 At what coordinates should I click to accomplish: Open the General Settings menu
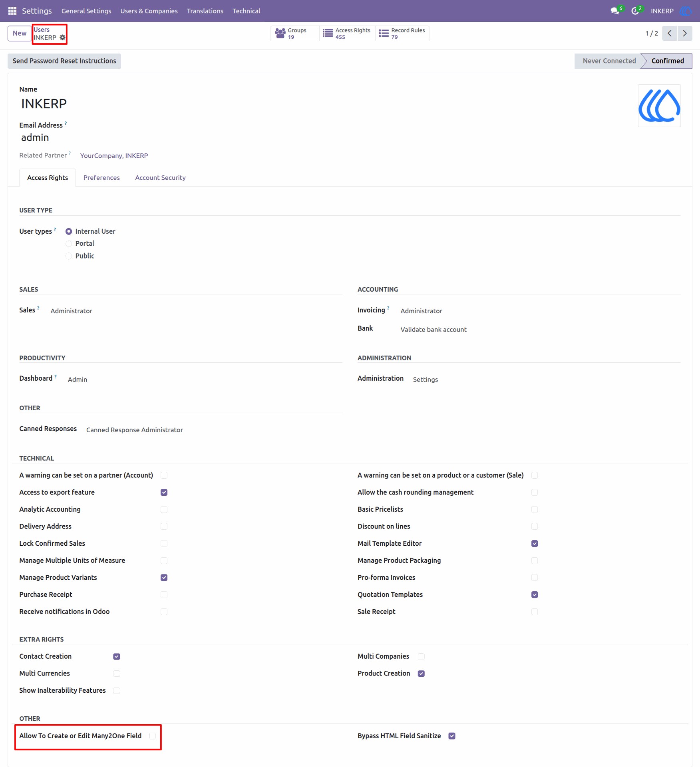pyautogui.click(x=86, y=11)
